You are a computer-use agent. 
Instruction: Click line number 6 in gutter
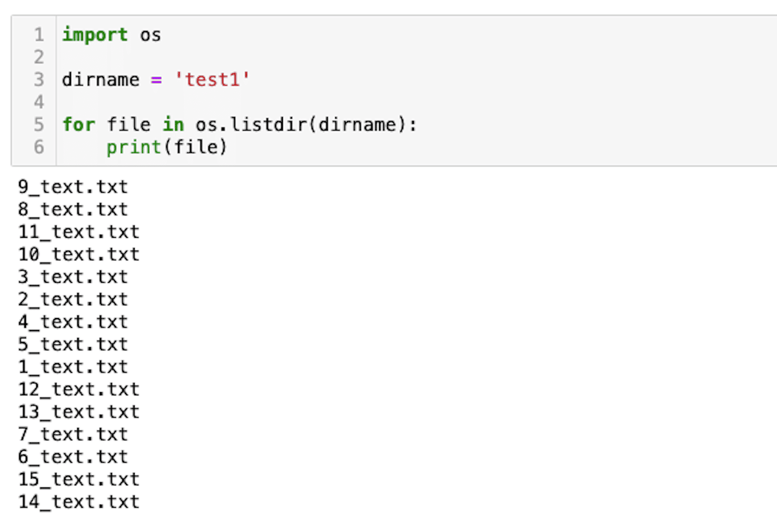39,147
